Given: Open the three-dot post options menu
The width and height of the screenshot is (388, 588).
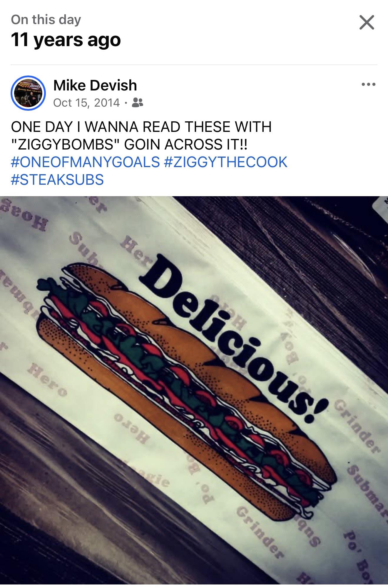Looking at the screenshot, I should (x=369, y=85).
